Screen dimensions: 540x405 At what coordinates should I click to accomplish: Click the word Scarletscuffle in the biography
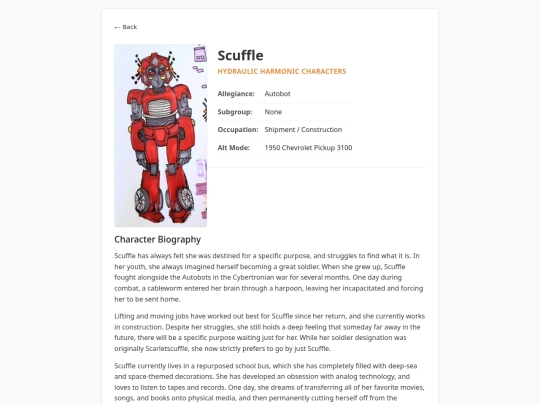pos(167,349)
